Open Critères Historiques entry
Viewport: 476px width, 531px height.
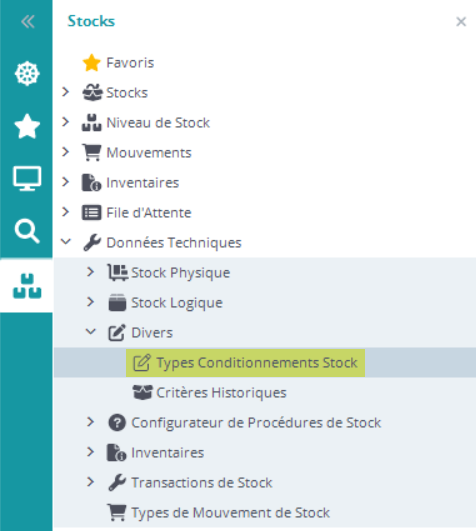[x=221, y=393]
